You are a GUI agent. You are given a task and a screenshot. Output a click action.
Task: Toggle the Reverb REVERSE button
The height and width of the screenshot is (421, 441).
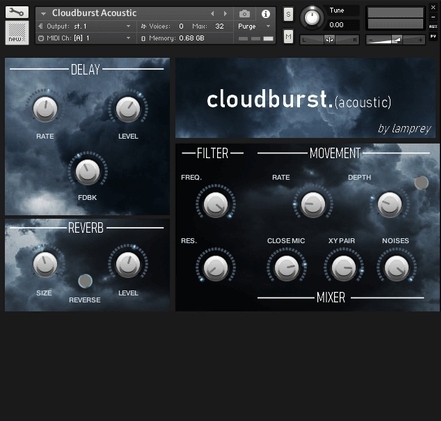pos(85,281)
